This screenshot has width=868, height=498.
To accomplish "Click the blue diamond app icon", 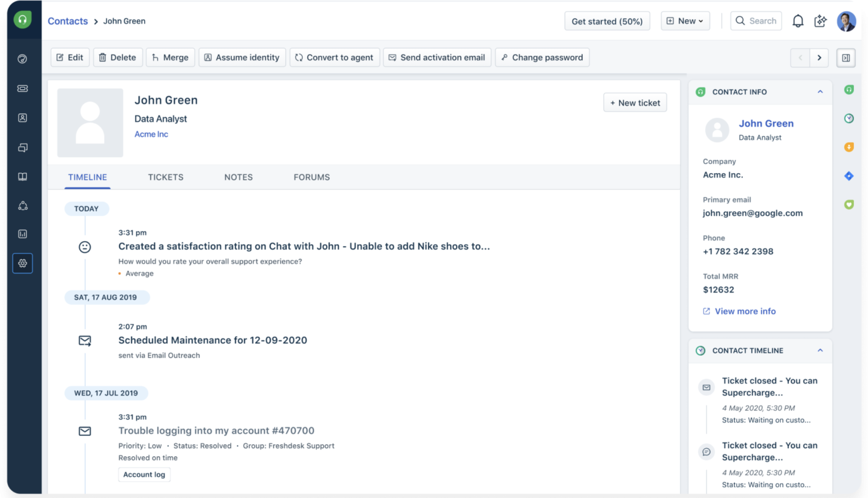I will tap(849, 176).
